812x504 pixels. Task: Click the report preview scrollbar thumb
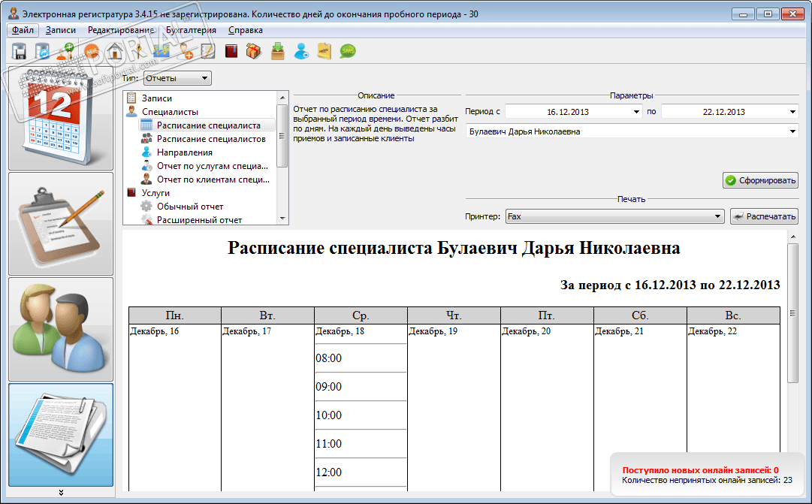(792, 313)
